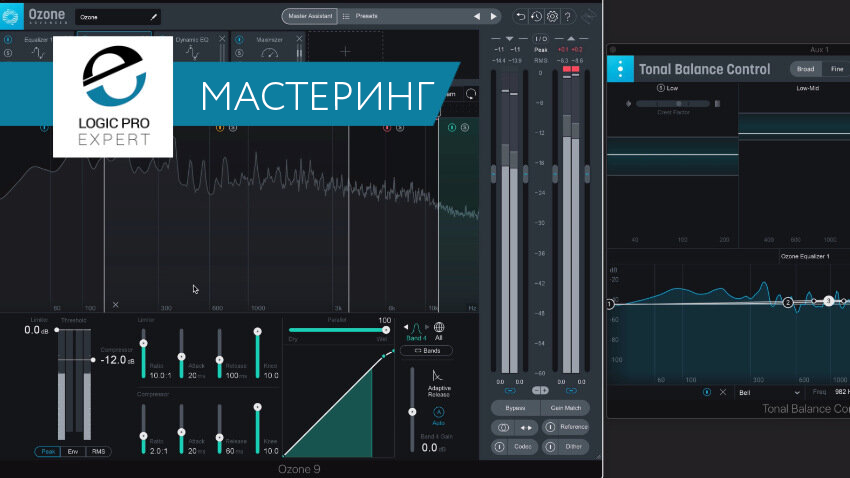Click the Ozone logo icon in the header
This screenshot has width=850, height=478.
[x=11, y=16]
